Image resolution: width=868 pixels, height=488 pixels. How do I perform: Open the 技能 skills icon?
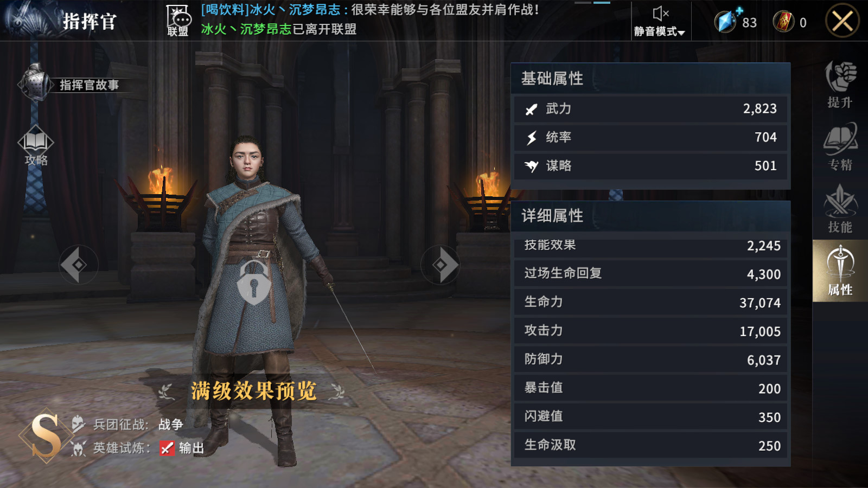pos(840,209)
